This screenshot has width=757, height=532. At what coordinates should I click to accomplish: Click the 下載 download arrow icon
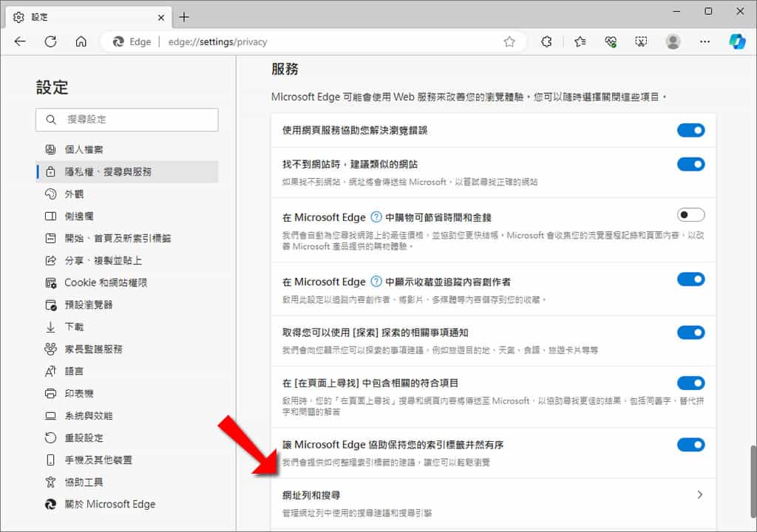tap(50, 327)
